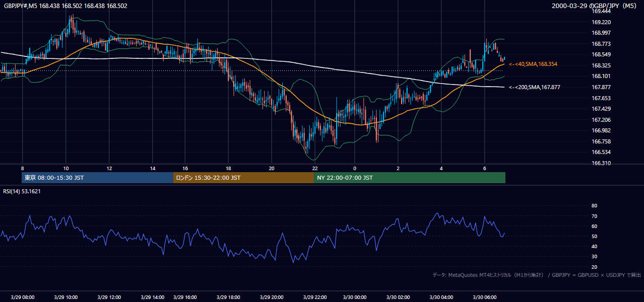Click the 166.758 price axis value

[x=601, y=141]
